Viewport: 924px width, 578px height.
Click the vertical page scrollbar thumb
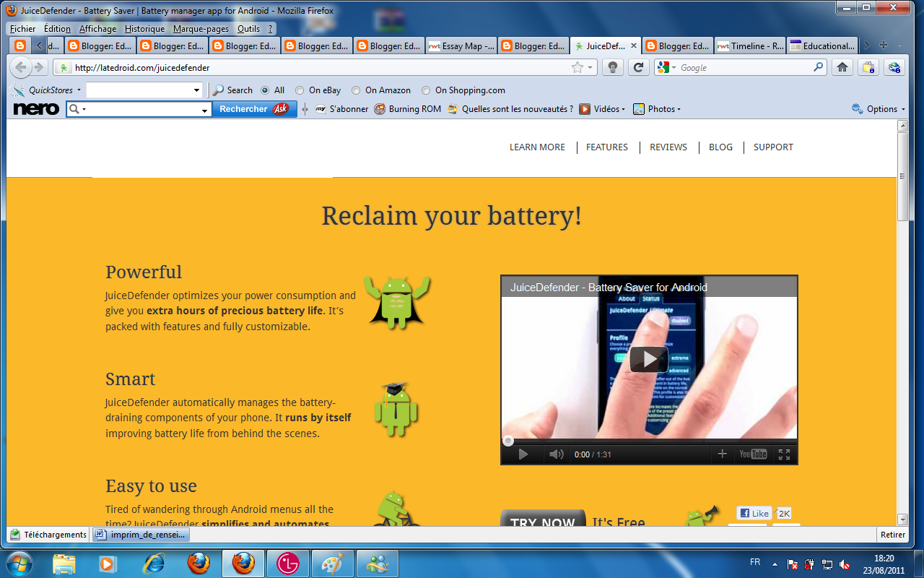(x=902, y=177)
